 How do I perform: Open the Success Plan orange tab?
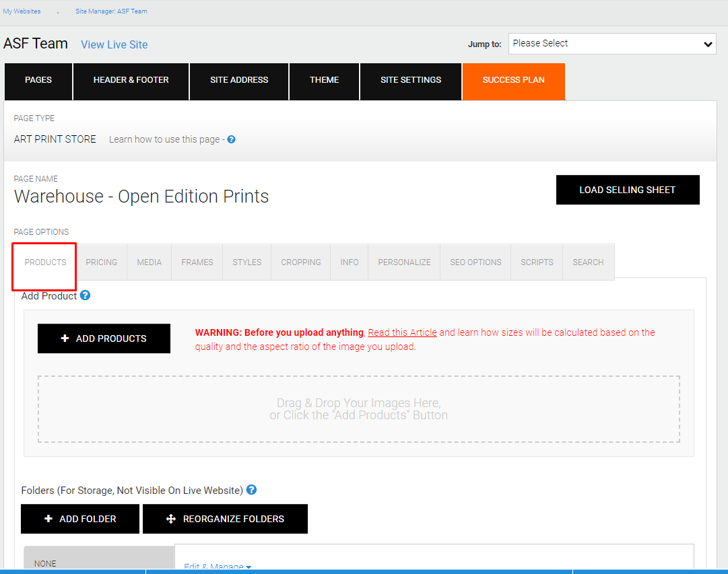[x=513, y=81]
